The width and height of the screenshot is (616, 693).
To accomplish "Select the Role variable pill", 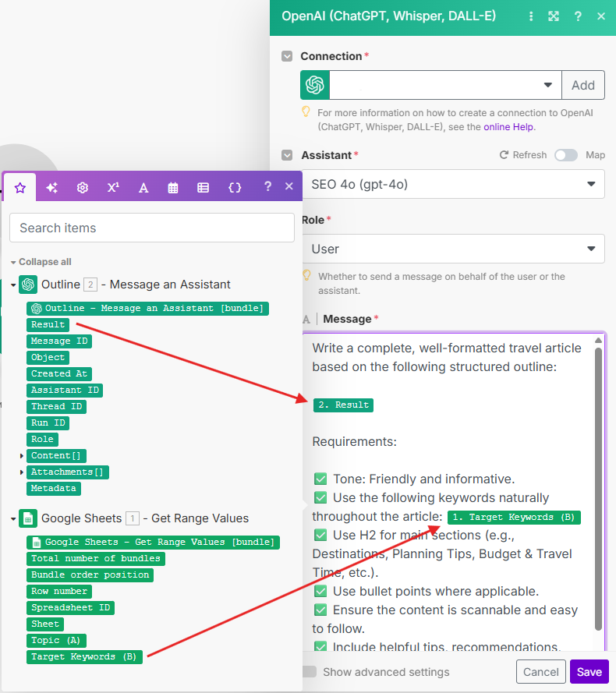I will click(x=42, y=439).
